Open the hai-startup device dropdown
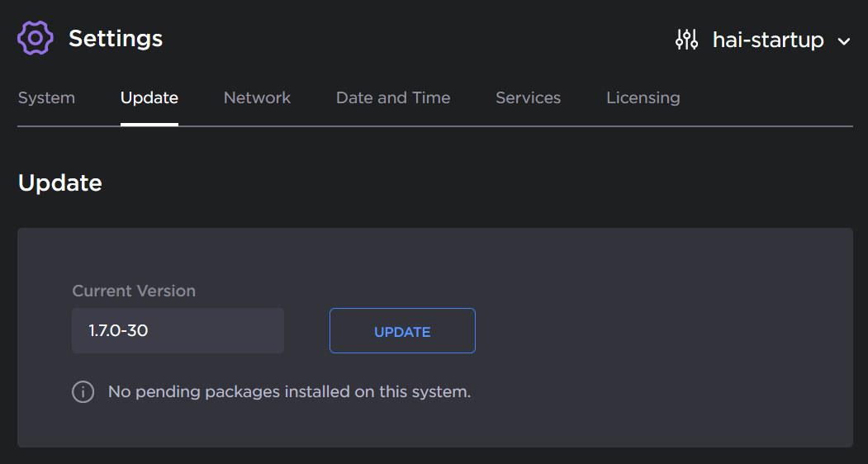This screenshot has height=464, width=868. 768,40
